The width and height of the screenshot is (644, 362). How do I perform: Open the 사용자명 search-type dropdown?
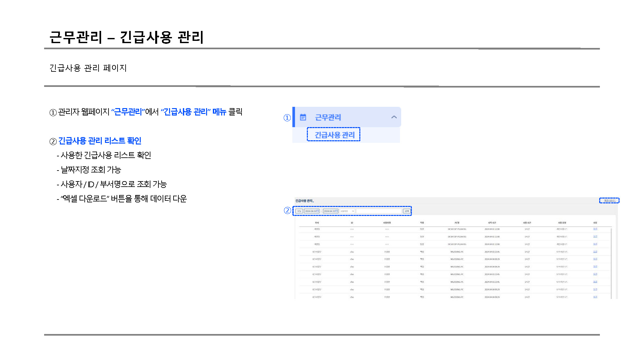347,211
